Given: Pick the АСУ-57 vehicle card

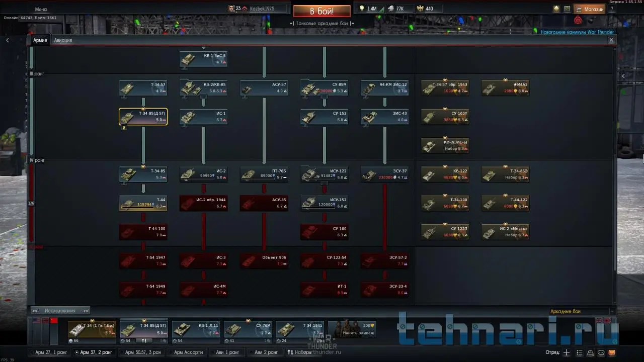Looking at the screenshot, I should [264, 88].
